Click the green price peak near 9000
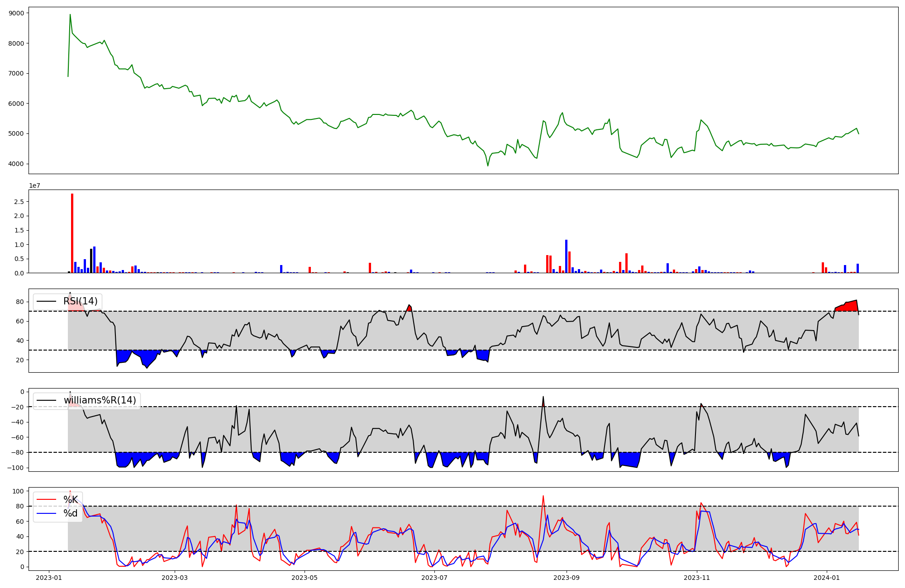Image resolution: width=905 pixels, height=588 pixels. click(x=70, y=15)
